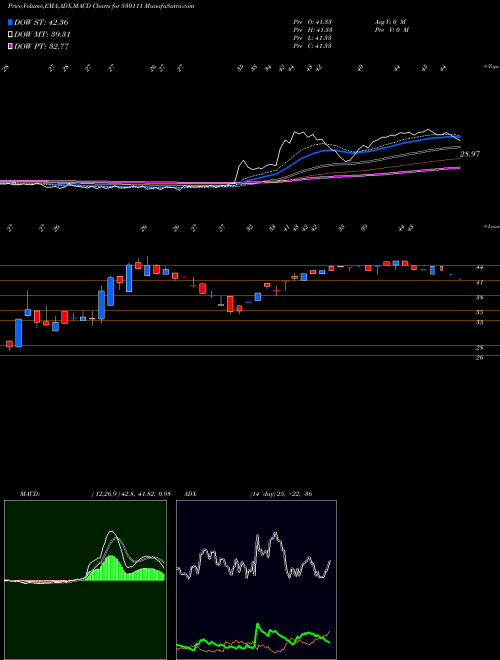Click the 'Pre C: 41.33' close value
Viewport: 500px width, 660px height.
312,46
